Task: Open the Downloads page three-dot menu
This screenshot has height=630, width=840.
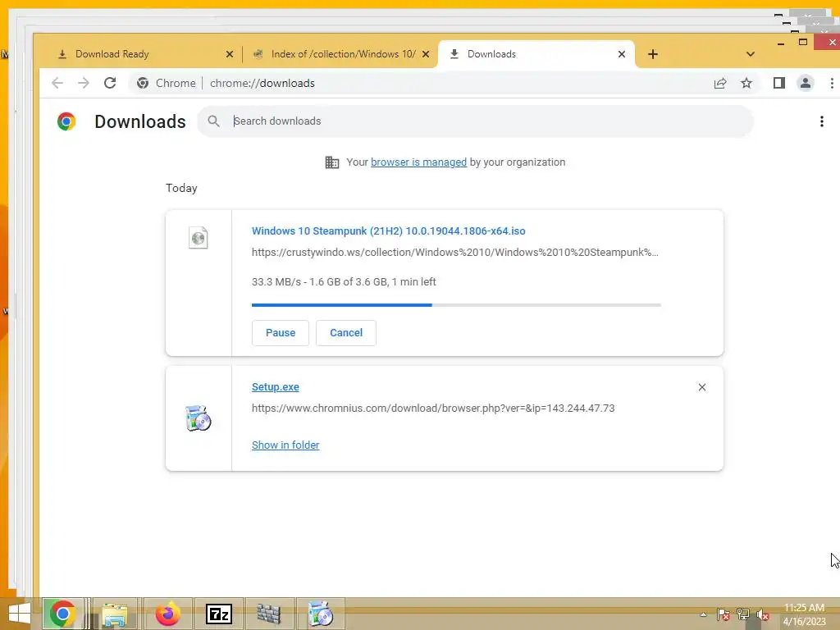Action: click(x=821, y=121)
